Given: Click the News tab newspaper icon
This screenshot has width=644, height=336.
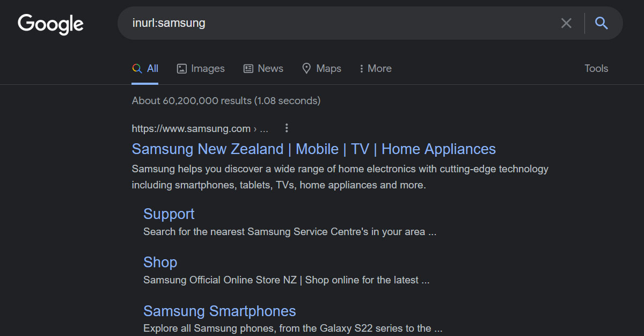Looking at the screenshot, I should click(248, 69).
